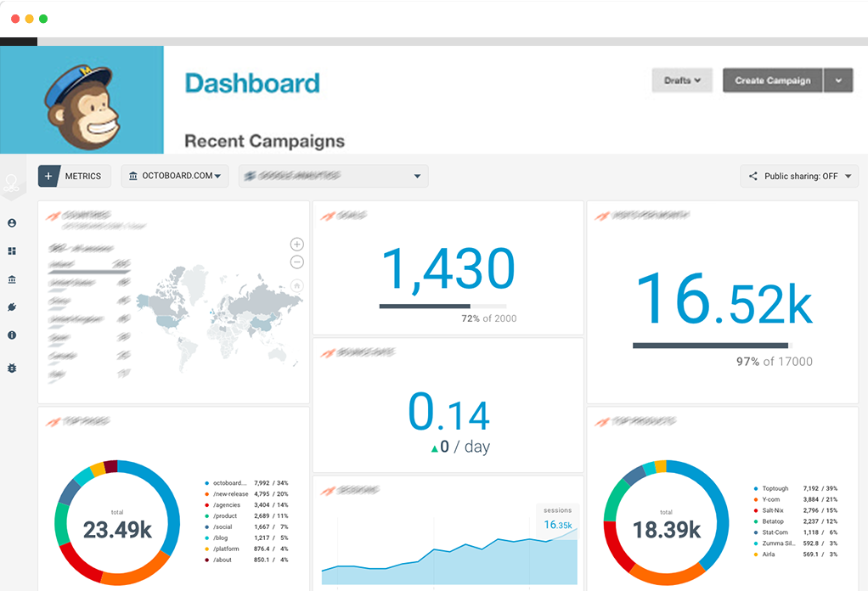The width and height of the screenshot is (868, 591).
Task: Select /about legend entry
Action: pos(247,560)
